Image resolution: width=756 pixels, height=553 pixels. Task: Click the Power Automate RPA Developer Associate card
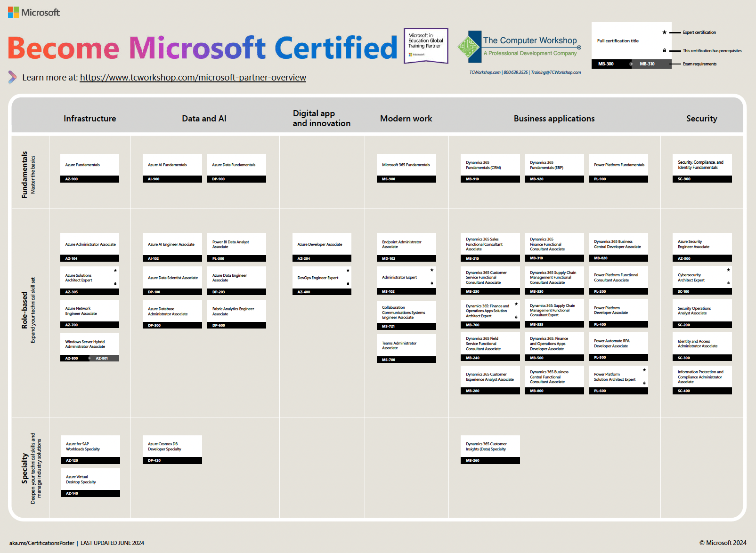(618, 347)
